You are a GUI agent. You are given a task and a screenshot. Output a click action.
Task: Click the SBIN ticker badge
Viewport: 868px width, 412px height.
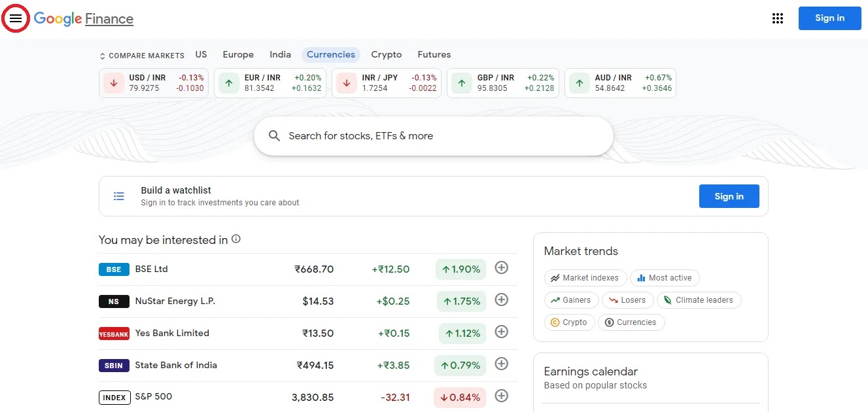pyautogui.click(x=114, y=366)
